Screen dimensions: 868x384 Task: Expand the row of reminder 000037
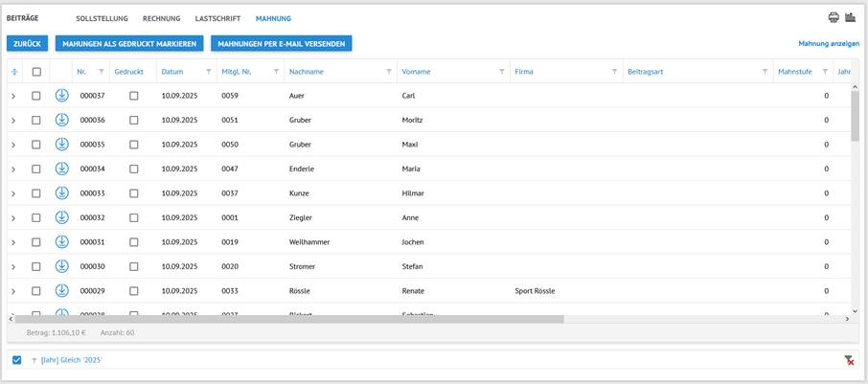(13, 97)
